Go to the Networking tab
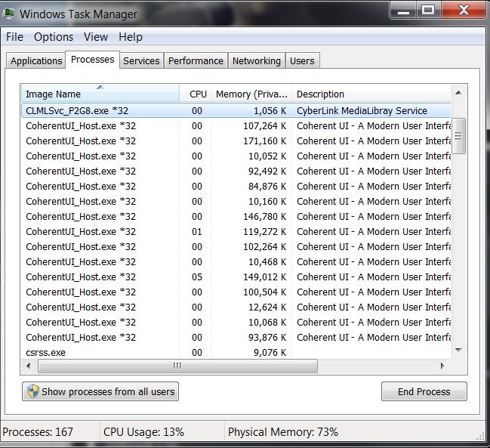 pos(256,60)
